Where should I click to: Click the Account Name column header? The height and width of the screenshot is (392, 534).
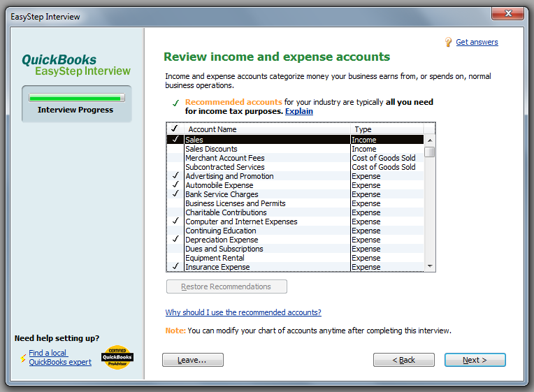[x=267, y=129]
